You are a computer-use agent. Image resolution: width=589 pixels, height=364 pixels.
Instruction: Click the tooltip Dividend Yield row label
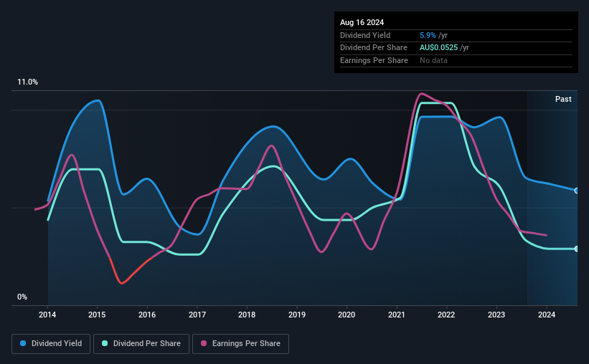point(365,35)
